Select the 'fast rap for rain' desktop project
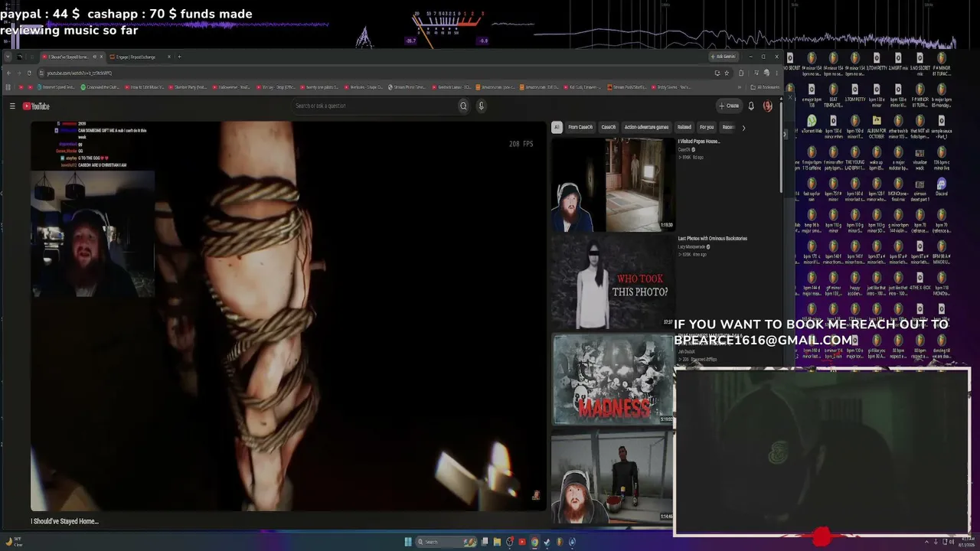Viewport: 980px width, 551px height. (812, 187)
